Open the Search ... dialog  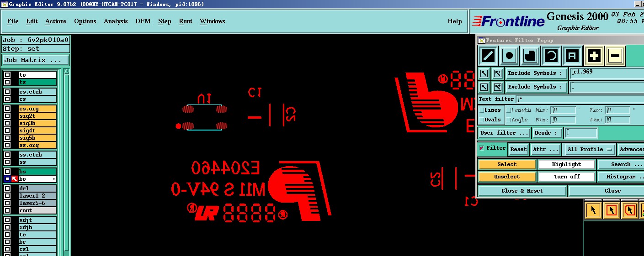click(621, 164)
